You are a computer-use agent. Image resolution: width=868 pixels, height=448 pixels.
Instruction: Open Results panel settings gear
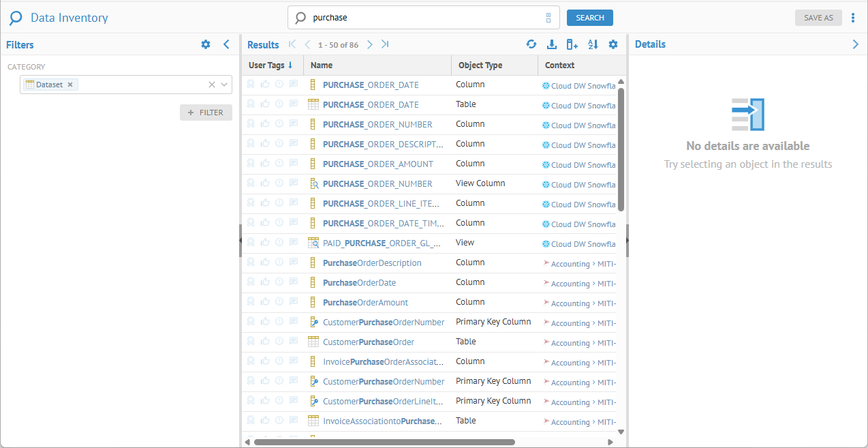click(x=613, y=44)
